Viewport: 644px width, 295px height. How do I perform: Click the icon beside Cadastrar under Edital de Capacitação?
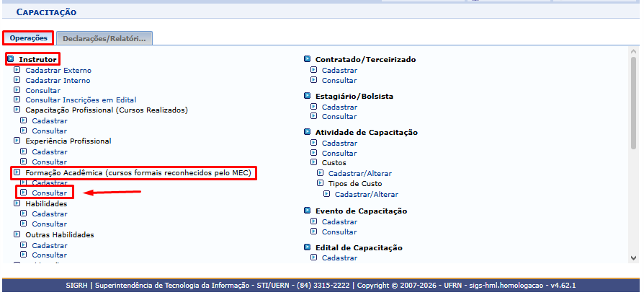[313, 257]
